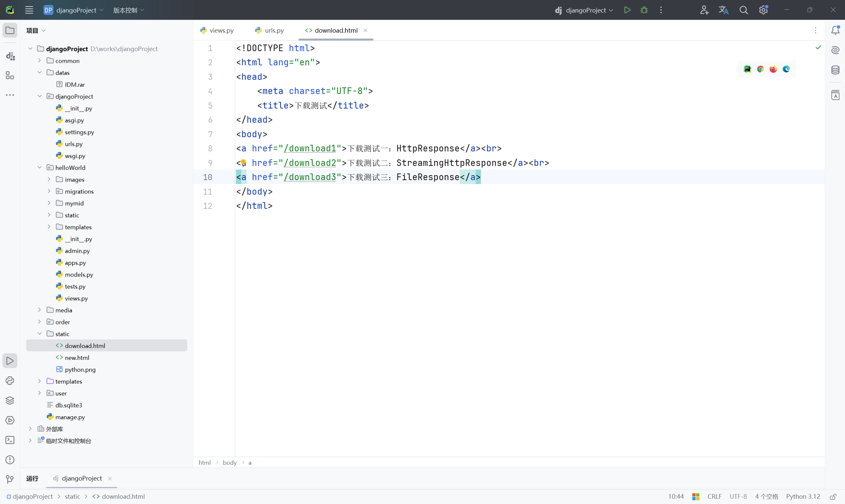Open editor tabs options menu

[x=815, y=31]
